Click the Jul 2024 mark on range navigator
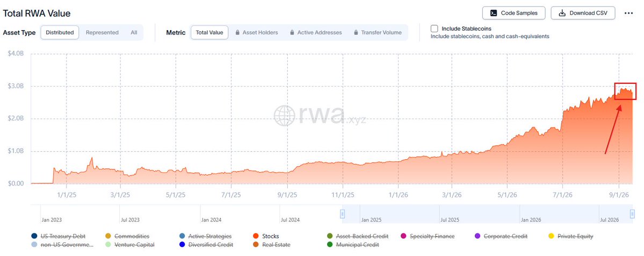Viewport: 644px width, 256px height. (x=290, y=220)
